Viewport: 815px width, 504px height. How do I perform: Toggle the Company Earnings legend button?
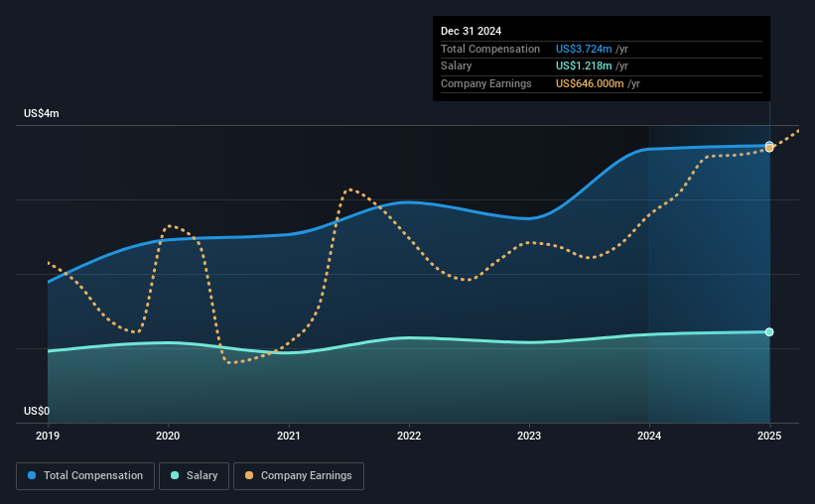pos(299,476)
